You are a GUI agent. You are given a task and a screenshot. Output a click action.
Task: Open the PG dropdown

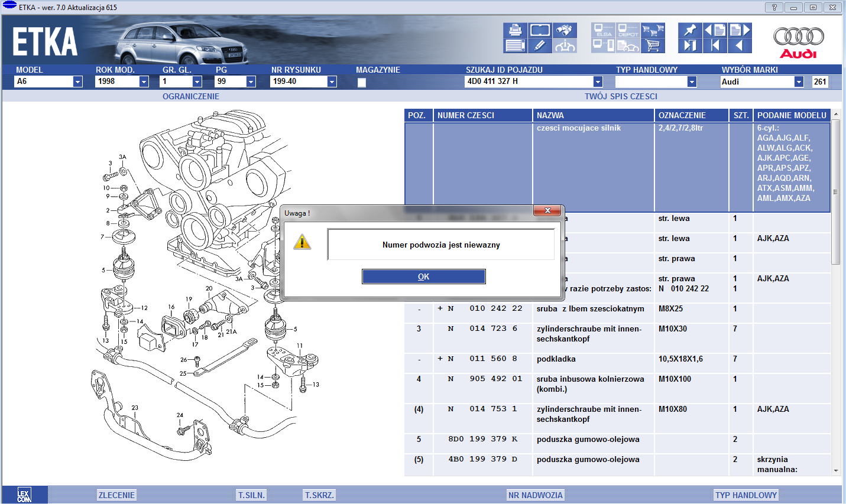251,82
